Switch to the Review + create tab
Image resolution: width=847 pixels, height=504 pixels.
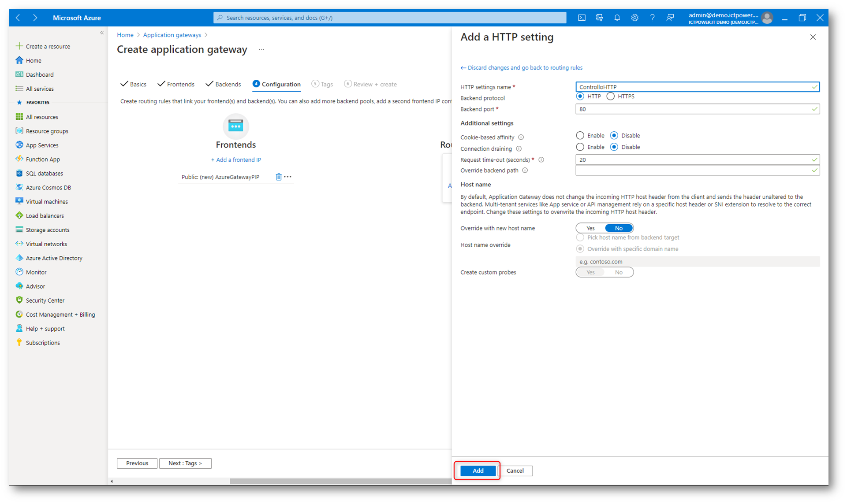pos(371,84)
